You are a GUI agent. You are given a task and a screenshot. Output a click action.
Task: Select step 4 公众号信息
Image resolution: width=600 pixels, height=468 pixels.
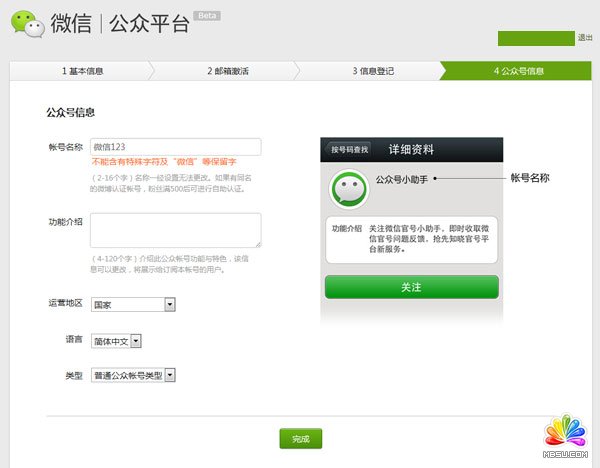point(518,71)
